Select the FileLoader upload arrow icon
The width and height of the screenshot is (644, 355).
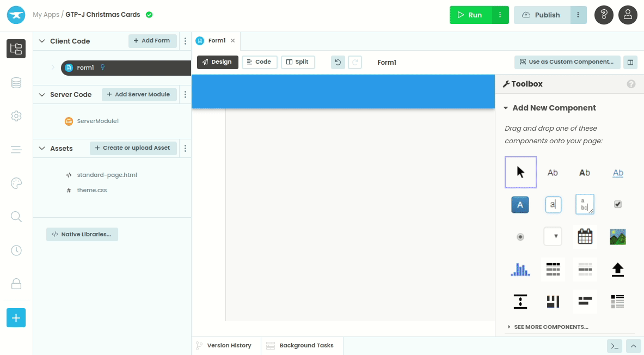[618, 270]
